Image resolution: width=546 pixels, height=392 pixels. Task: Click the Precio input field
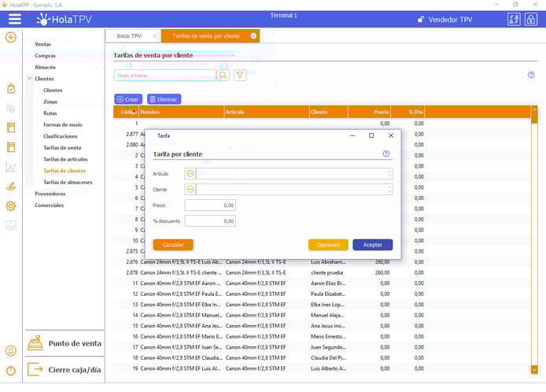click(210, 205)
